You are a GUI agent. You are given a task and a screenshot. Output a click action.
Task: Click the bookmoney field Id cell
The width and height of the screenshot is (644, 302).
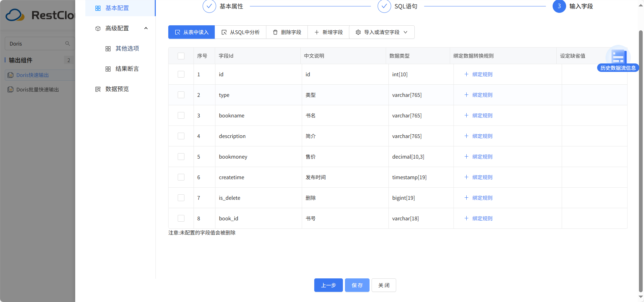coord(258,157)
